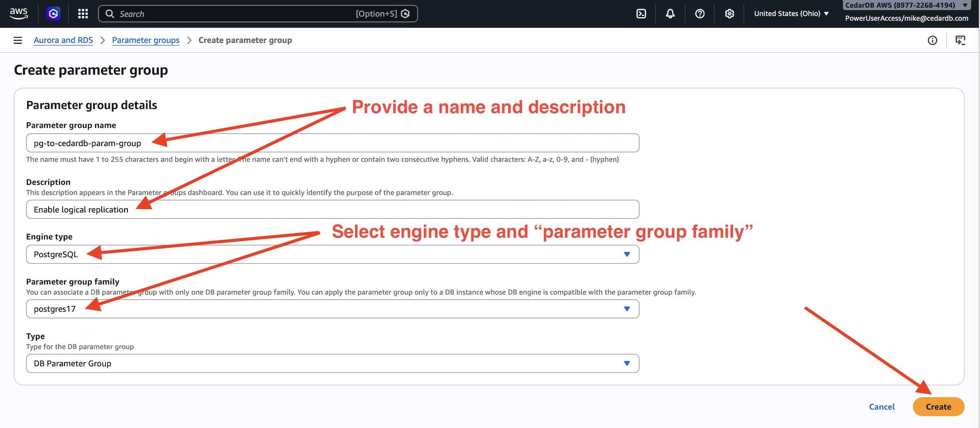Click the shortcut icon inside the search bar
The width and height of the screenshot is (980, 428).
(x=405, y=13)
